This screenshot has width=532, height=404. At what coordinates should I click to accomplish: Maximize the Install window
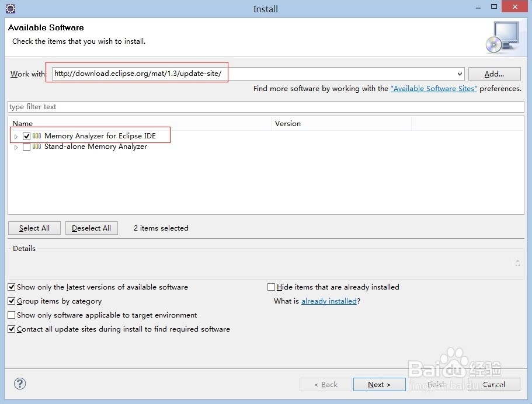pos(494,7)
